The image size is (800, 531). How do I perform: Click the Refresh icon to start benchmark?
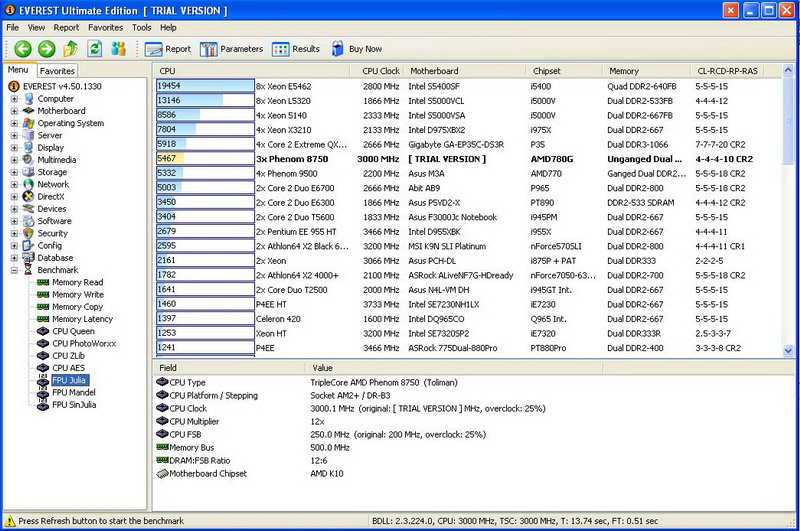94,49
